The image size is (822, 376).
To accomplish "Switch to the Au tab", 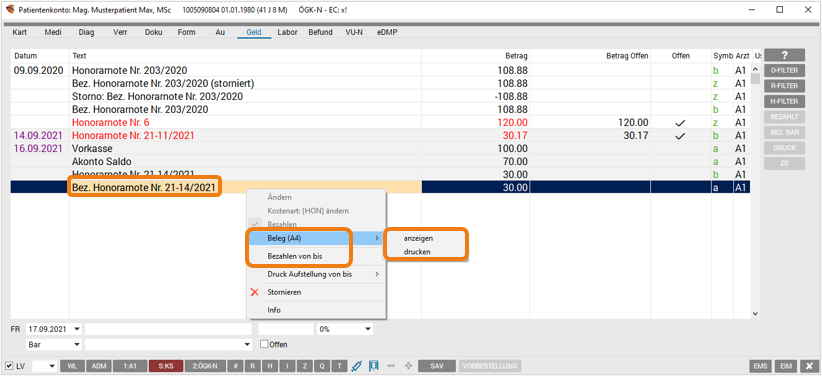I will 220,32.
